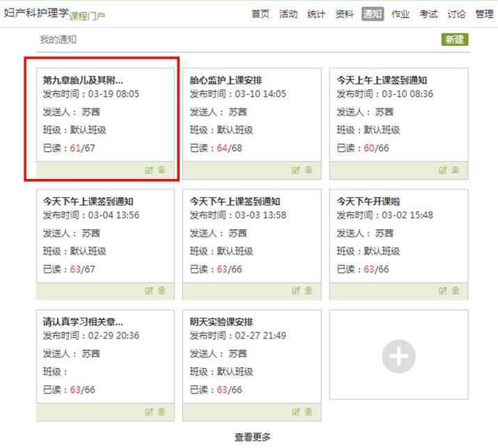
Task: Delete the 第九章胎儿及其附 notice via trash icon
Action: [x=162, y=170]
